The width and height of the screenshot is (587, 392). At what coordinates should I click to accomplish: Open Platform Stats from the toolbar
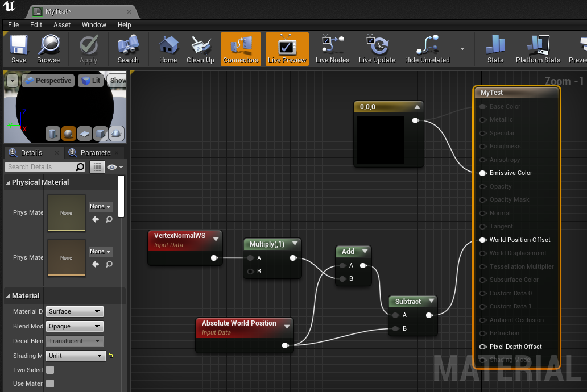coord(538,49)
